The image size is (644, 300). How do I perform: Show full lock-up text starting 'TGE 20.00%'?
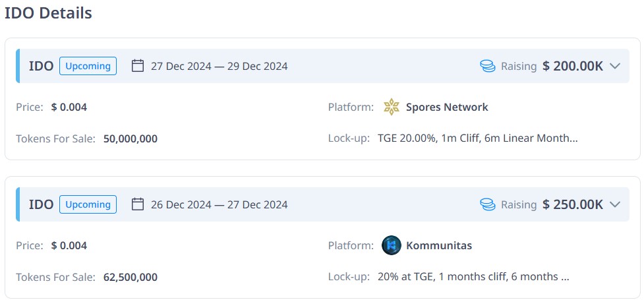[x=477, y=138]
